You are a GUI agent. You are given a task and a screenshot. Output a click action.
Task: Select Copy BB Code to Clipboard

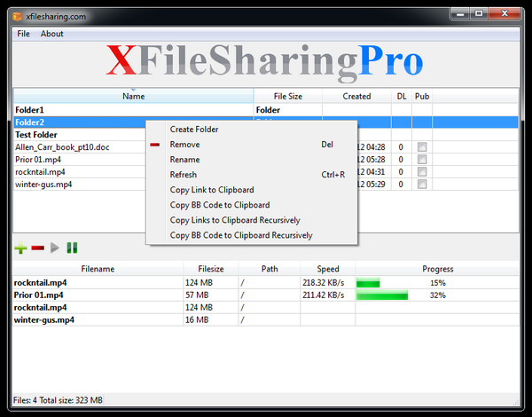click(252, 205)
